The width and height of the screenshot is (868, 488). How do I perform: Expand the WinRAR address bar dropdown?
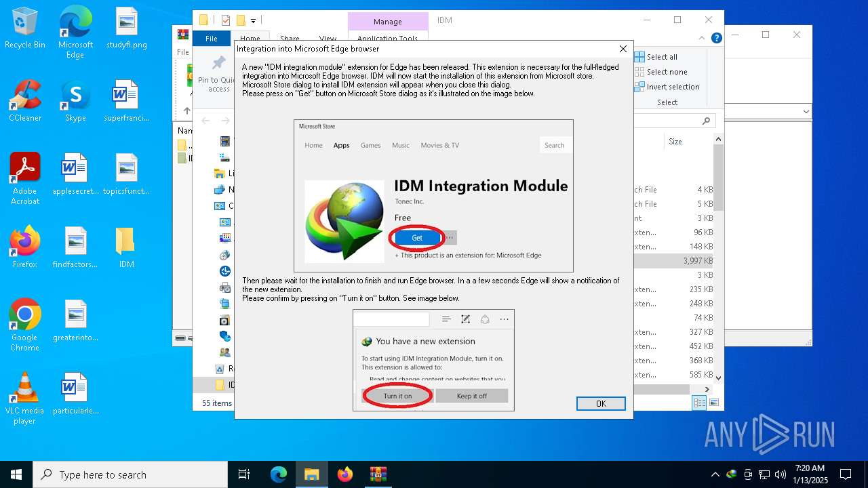[x=806, y=112]
